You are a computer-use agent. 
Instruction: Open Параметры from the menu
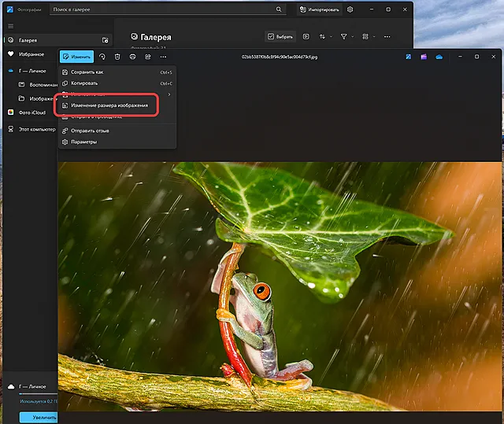coord(117,142)
